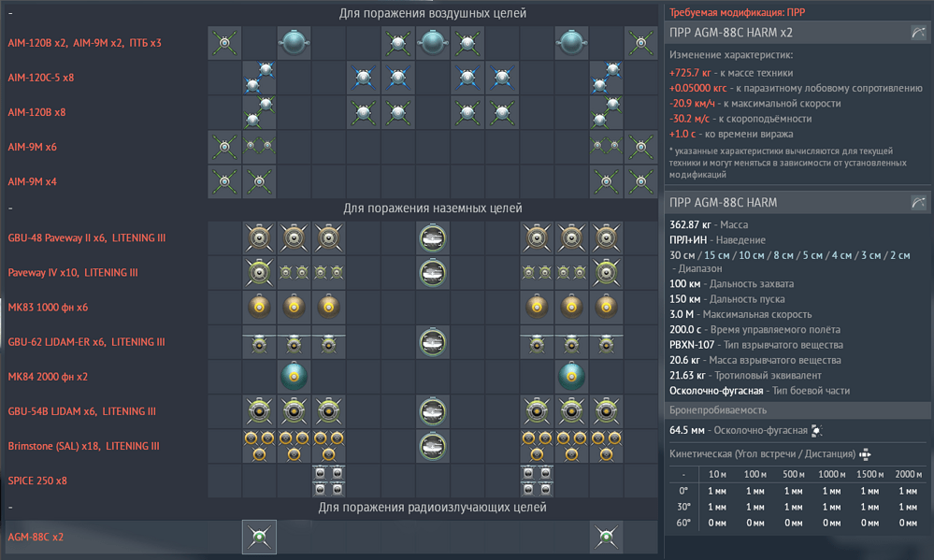This screenshot has height=560, width=934.
Task: Click the kinetic penetration icon beside Кинетическая
Action: pos(865,454)
